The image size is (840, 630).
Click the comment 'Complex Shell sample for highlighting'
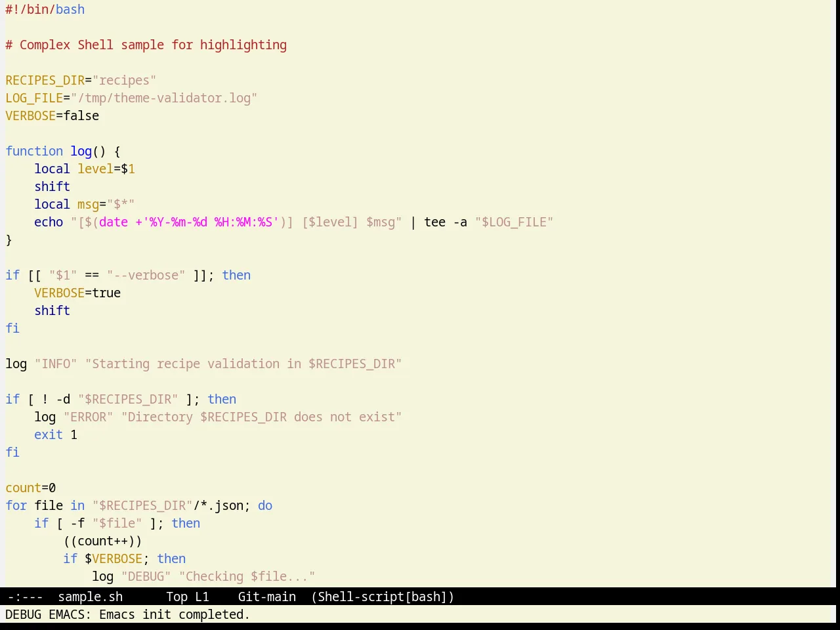coord(153,45)
